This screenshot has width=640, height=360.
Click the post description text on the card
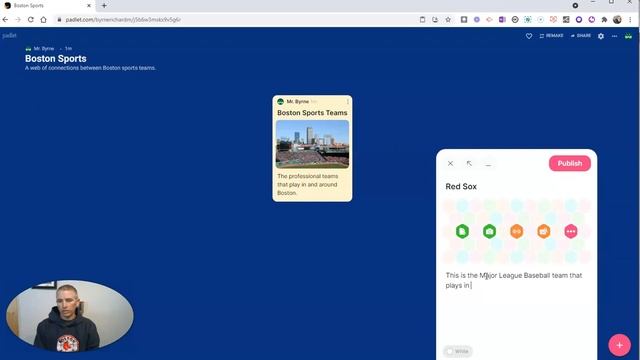(307, 184)
